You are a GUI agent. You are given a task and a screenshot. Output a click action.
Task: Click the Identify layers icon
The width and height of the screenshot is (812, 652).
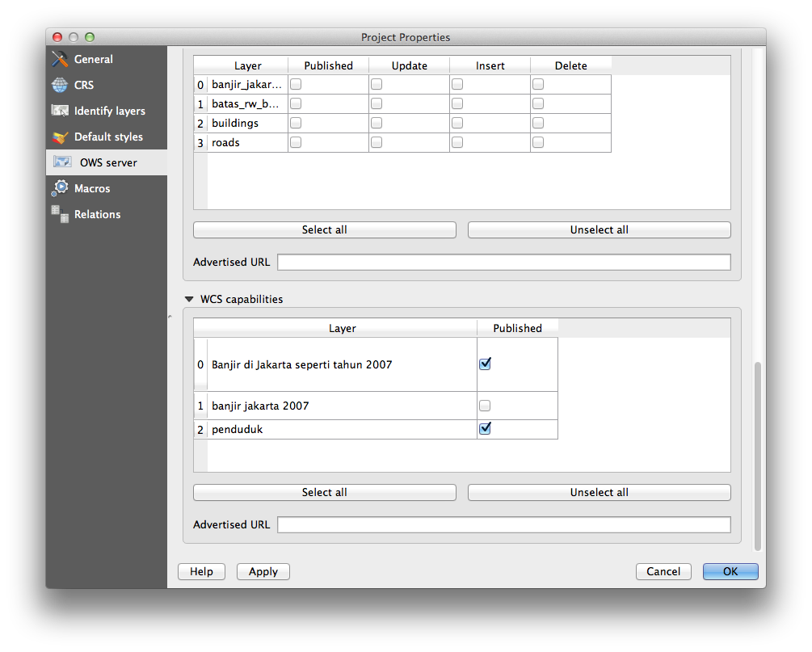pyautogui.click(x=60, y=111)
